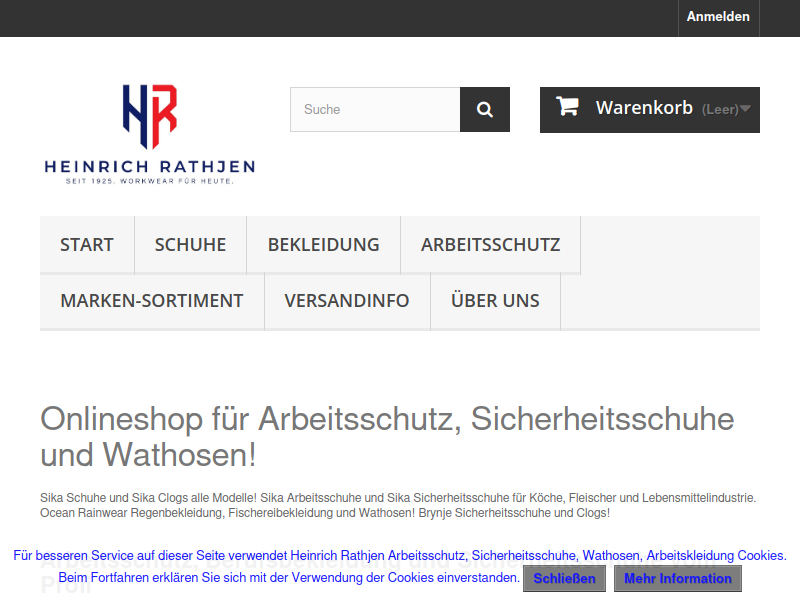Click the Heinrich Rathjen logo

coord(150,133)
